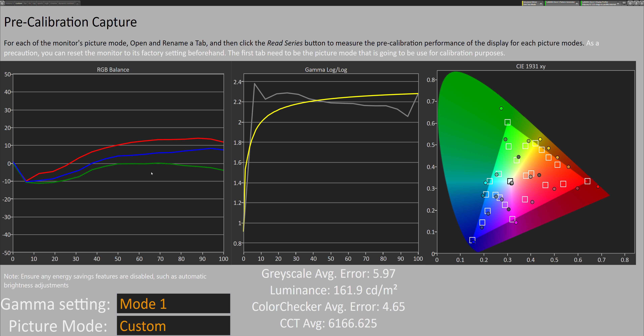Expand the Pattern Generator source dropdown

(577, 3)
